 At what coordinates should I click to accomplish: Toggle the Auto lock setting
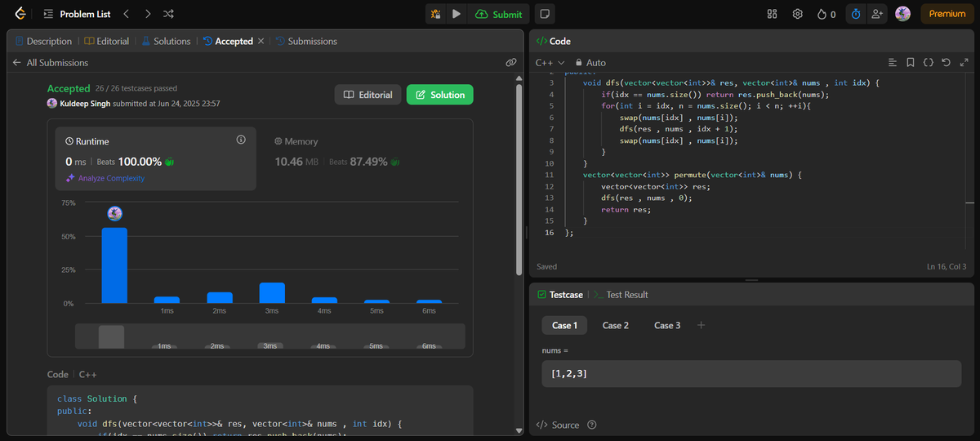click(x=590, y=62)
